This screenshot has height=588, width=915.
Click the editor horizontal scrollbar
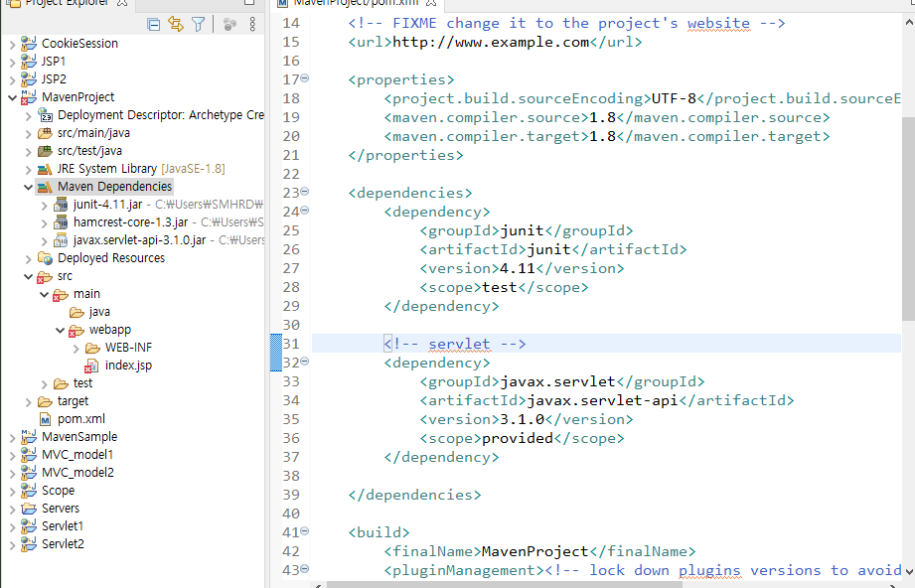click(504, 584)
